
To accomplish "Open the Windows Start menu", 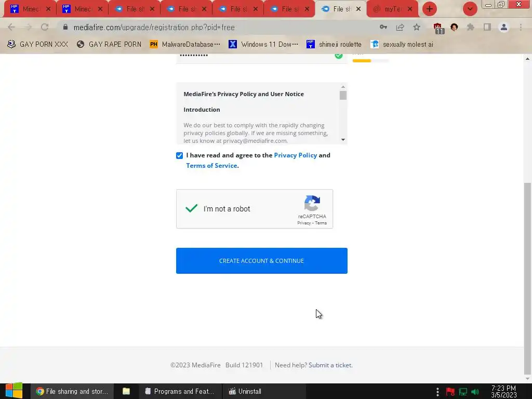I will (14, 391).
